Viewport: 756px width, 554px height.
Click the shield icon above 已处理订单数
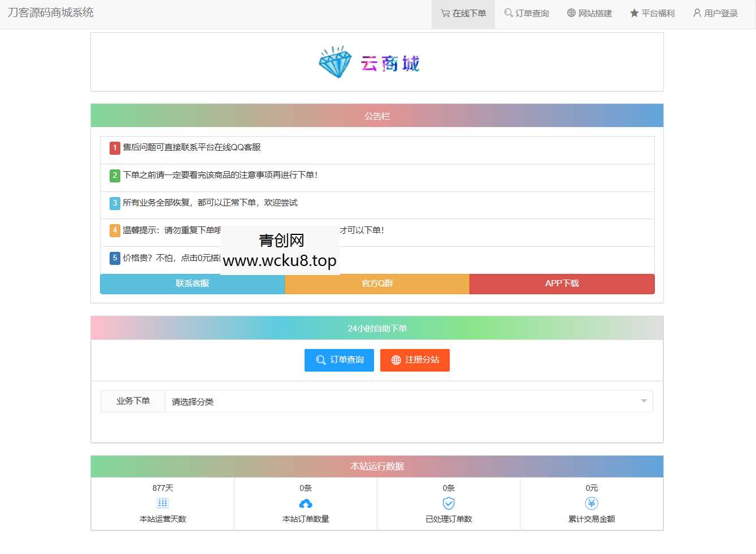(x=448, y=503)
